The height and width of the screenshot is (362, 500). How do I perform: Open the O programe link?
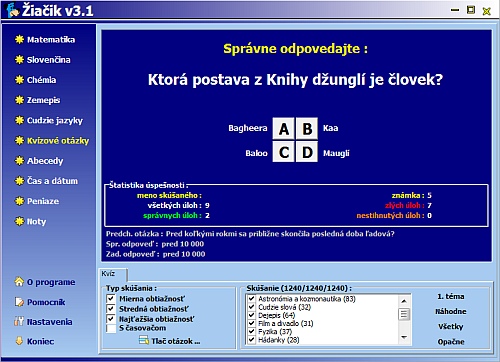click(x=51, y=282)
